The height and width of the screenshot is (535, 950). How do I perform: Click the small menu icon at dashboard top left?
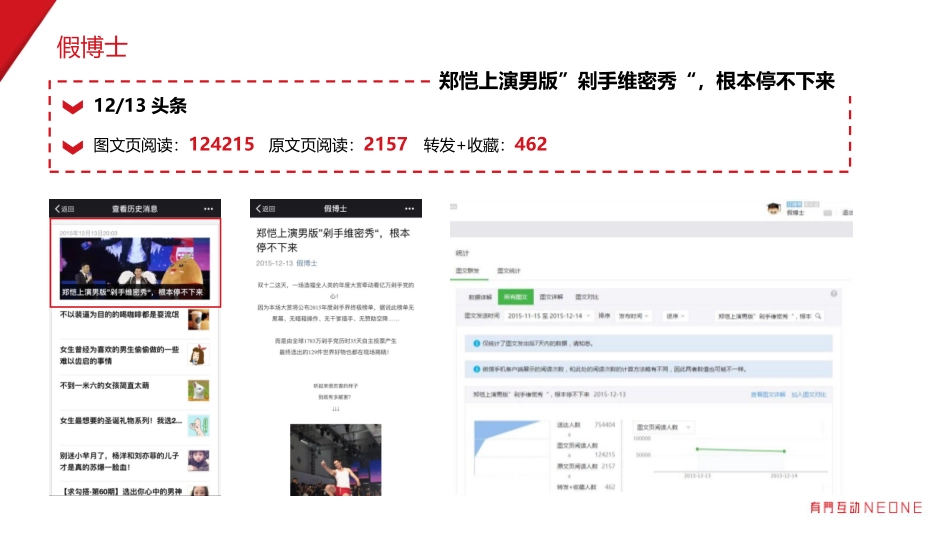[453, 207]
